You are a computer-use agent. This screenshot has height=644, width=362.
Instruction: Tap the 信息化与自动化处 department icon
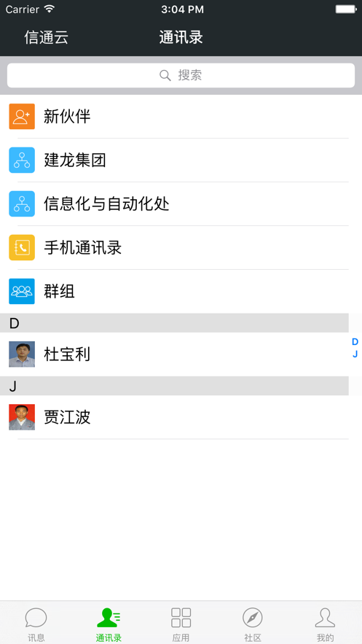point(22,203)
